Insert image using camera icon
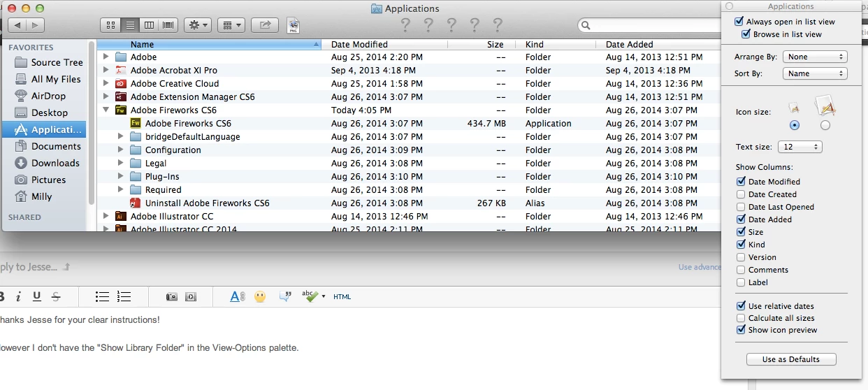The height and width of the screenshot is (390, 868). [172, 296]
